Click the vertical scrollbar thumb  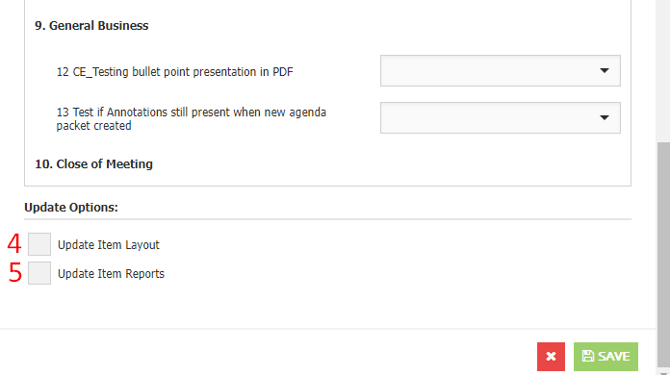[x=663, y=254]
